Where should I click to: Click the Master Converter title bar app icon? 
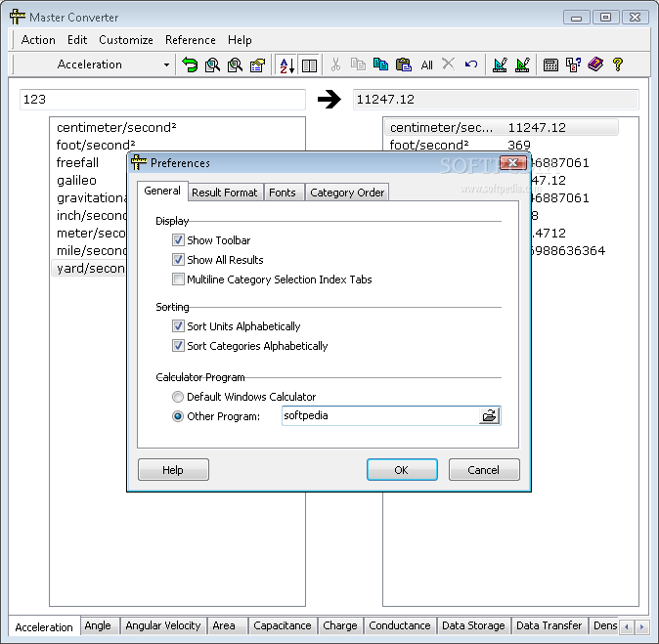pyautogui.click(x=18, y=17)
